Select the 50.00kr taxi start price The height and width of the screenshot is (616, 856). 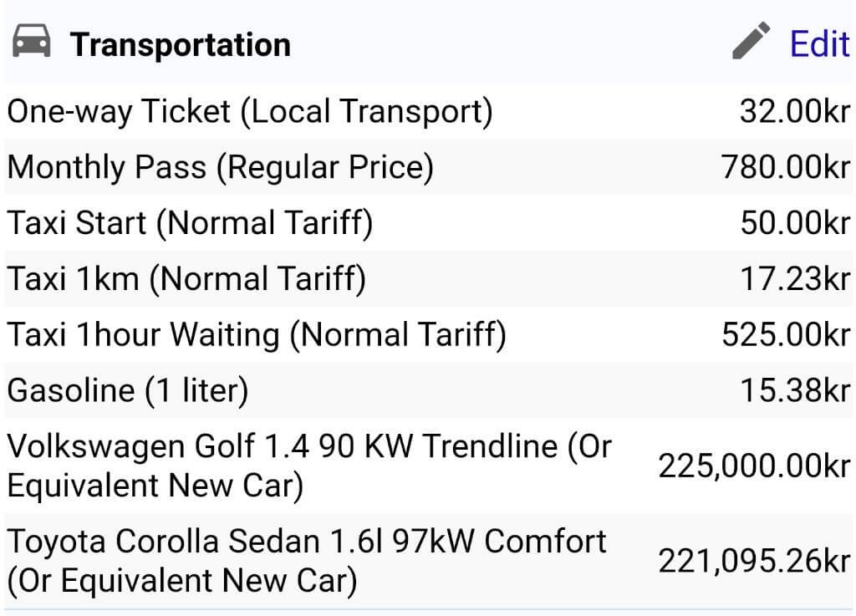pyautogui.click(x=795, y=223)
